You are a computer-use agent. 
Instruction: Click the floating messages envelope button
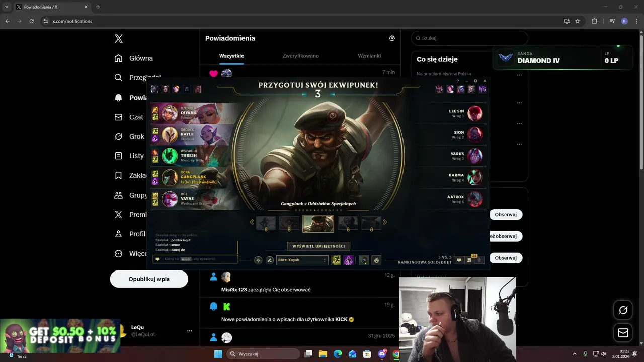pyautogui.click(x=623, y=333)
